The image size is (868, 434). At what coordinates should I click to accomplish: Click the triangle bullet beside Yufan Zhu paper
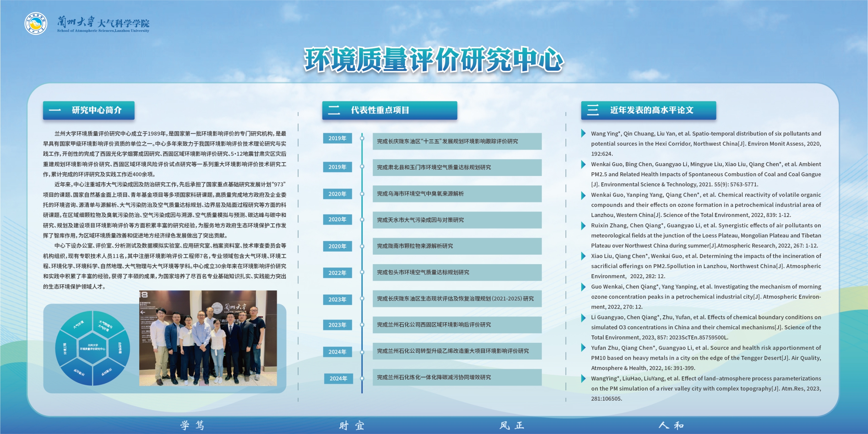tap(583, 348)
